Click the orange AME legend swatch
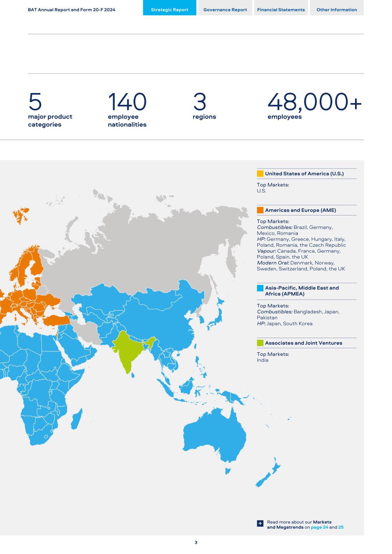The image size is (392, 554). coord(260,210)
